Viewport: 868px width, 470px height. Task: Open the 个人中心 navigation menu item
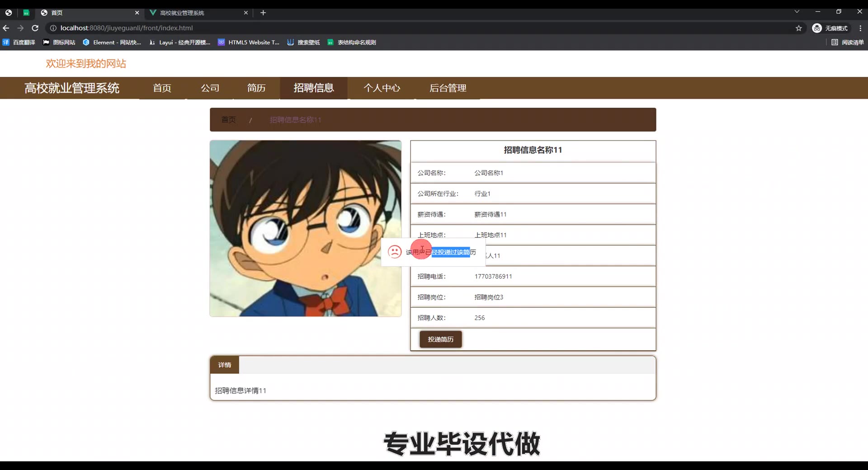tap(382, 88)
